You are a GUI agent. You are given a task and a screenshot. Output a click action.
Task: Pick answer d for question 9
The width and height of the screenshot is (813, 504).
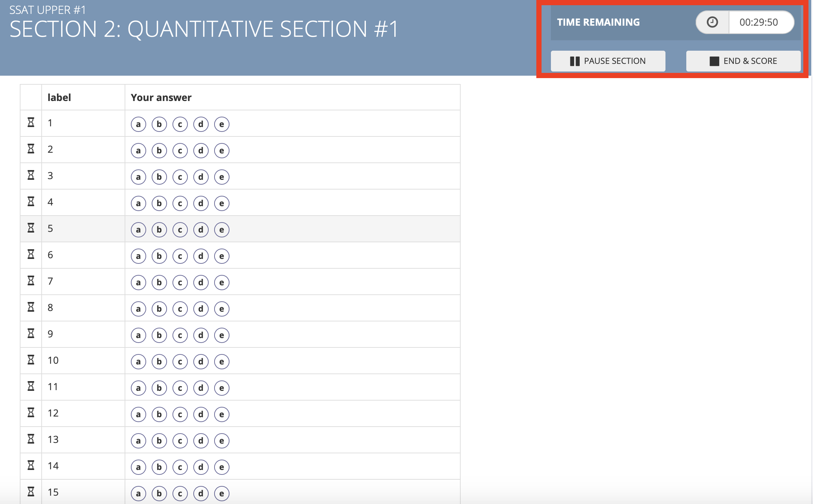(x=201, y=335)
